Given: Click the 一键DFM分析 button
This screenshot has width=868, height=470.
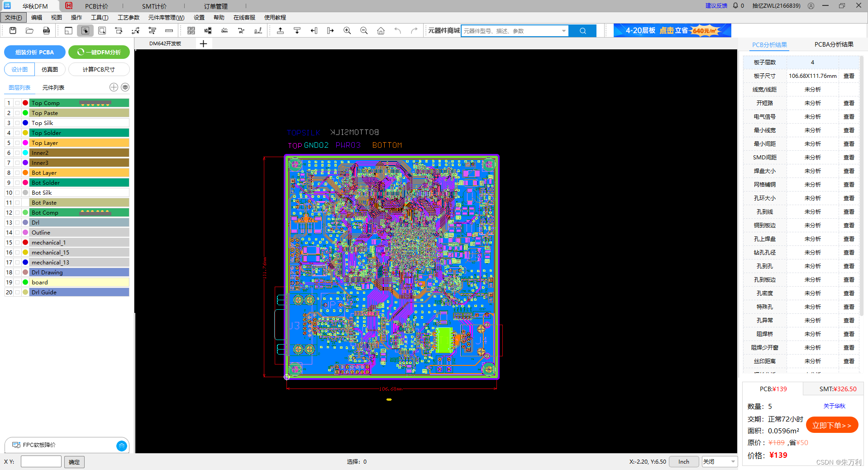Looking at the screenshot, I should click(x=99, y=52).
